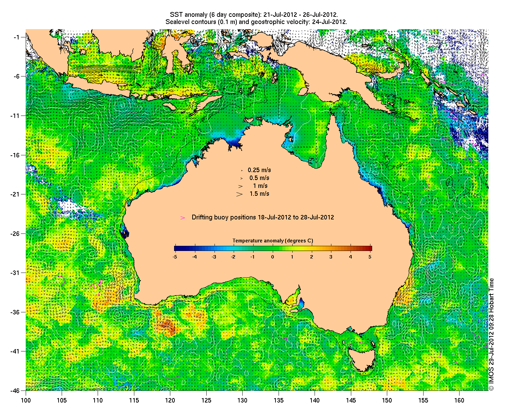The height and width of the screenshot is (420, 514).
Task: Click the red warm eddy south of Western Australia
Action: coord(168,325)
